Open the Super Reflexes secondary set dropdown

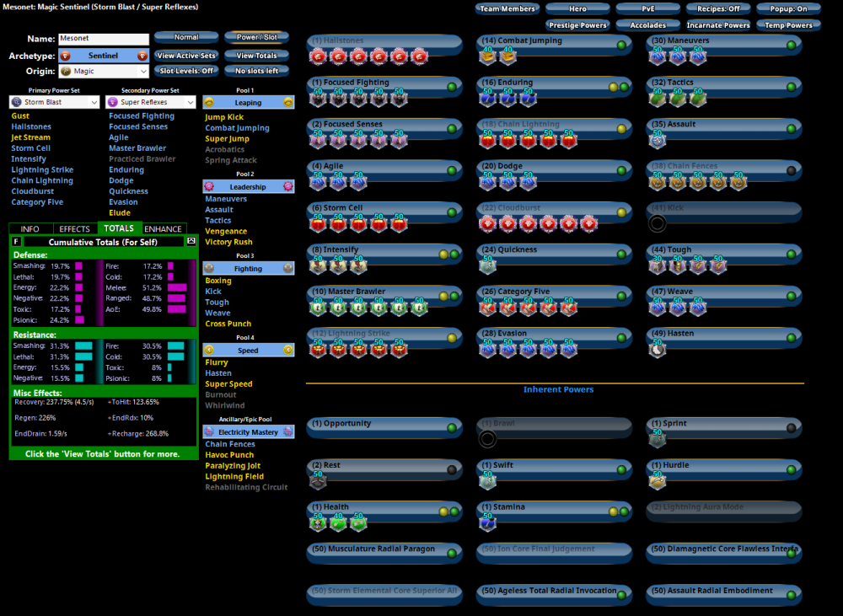(x=151, y=102)
